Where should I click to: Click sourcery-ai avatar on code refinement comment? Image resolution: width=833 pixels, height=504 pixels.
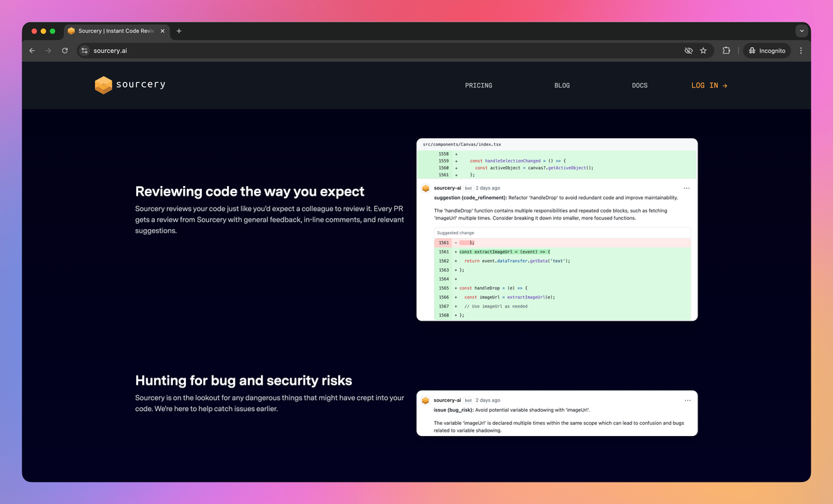tap(426, 188)
